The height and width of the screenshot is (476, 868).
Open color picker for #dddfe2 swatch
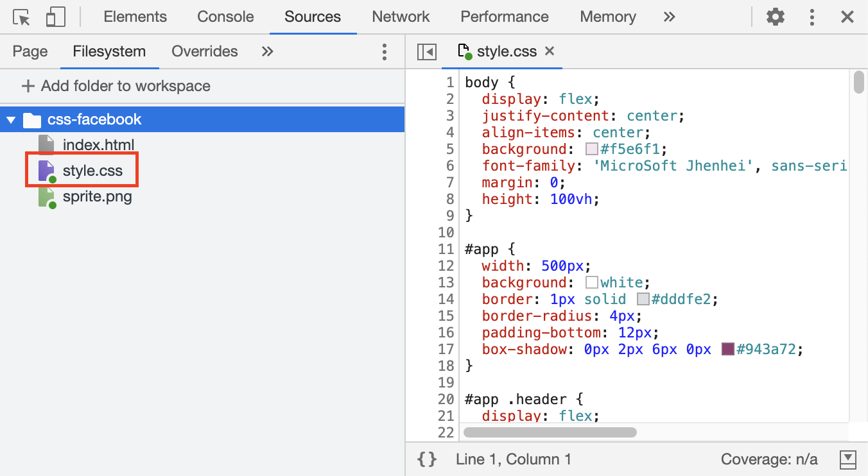coord(643,300)
